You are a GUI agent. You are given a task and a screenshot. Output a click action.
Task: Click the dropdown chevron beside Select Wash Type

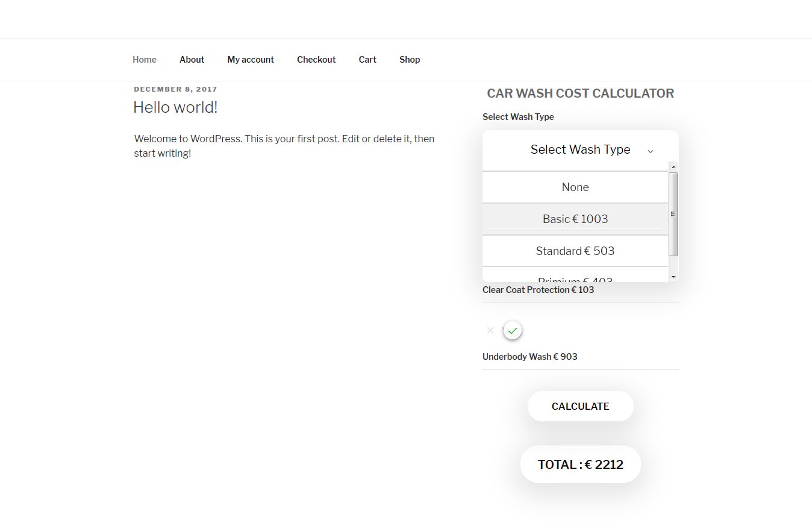point(650,151)
